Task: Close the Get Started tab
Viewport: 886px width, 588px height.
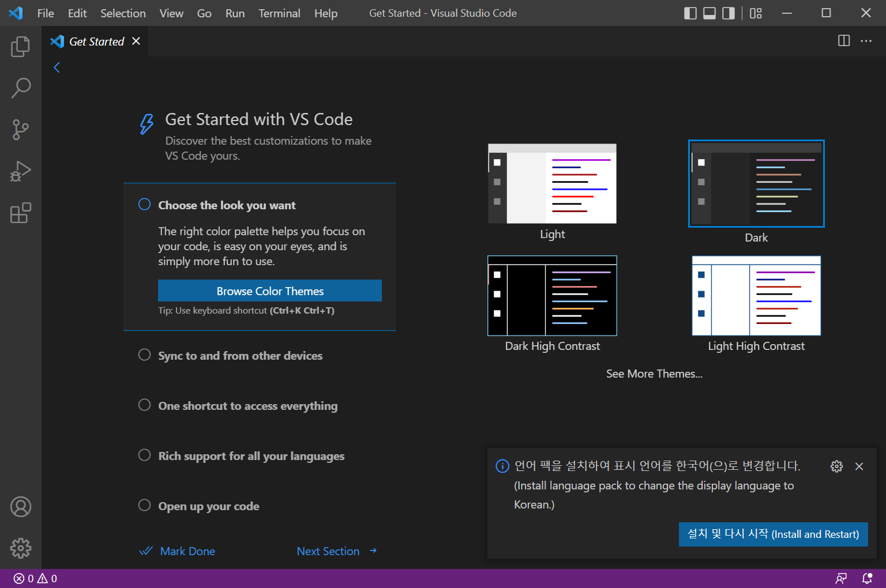Action: click(136, 41)
